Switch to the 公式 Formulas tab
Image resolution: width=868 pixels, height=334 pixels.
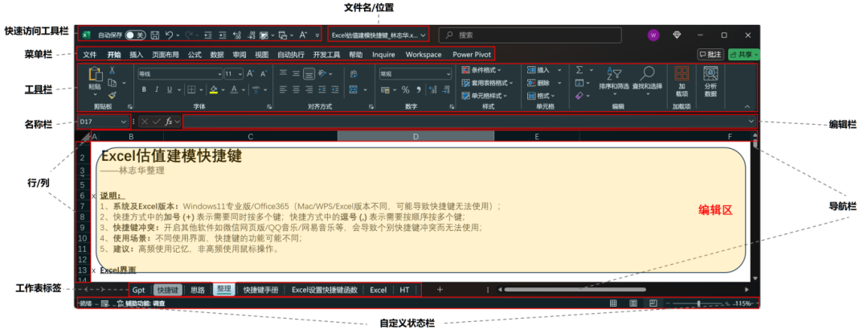point(194,55)
